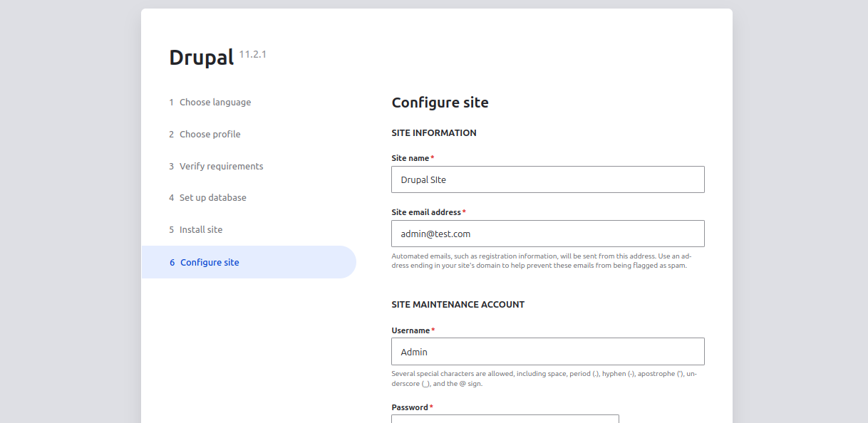Click the SITE INFORMATION section heading

pyautogui.click(x=434, y=133)
